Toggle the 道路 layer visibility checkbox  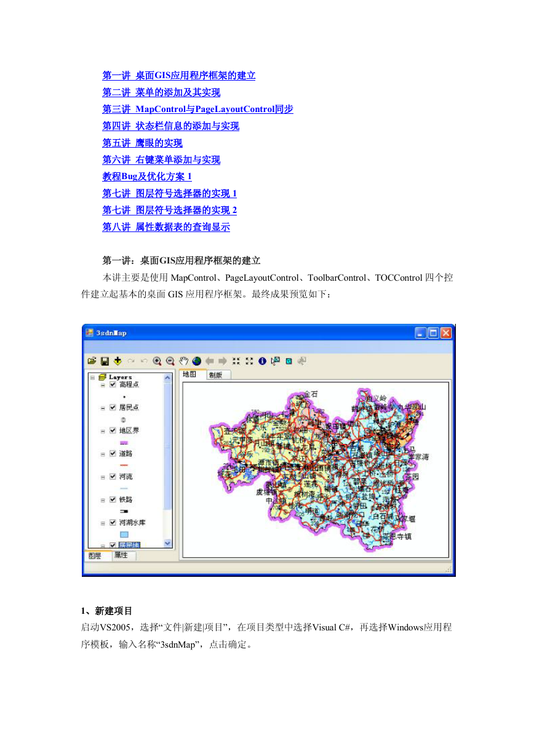pos(113,454)
